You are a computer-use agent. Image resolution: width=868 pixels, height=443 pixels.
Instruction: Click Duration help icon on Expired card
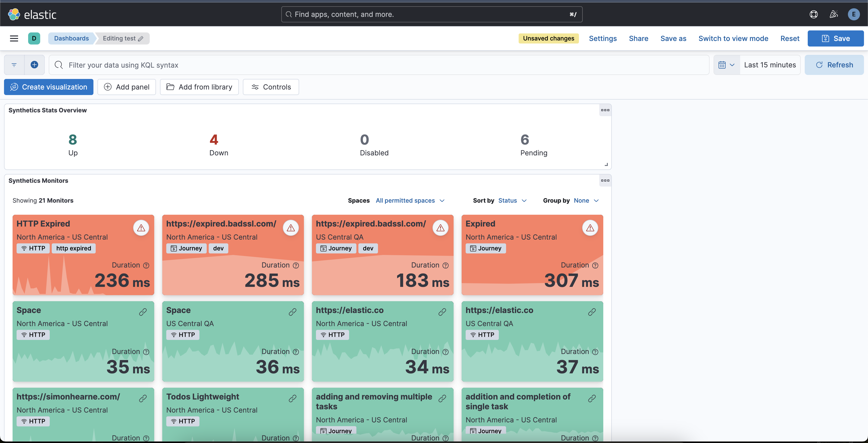[595, 265]
